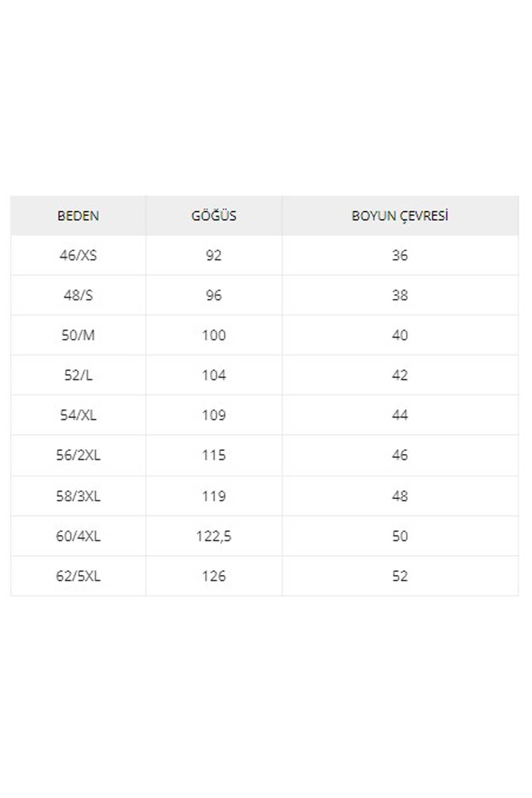Select the 58/3XL size cell
532x798 pixels.
[x=78, y=496]
